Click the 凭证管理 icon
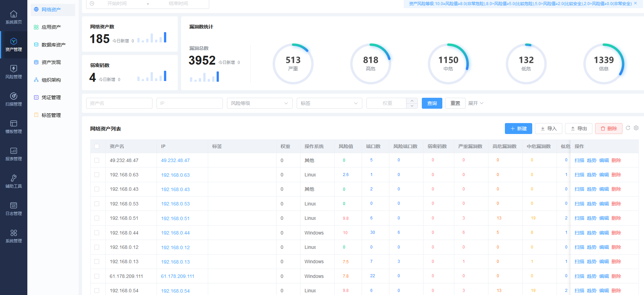 click(x=36, y=97)
